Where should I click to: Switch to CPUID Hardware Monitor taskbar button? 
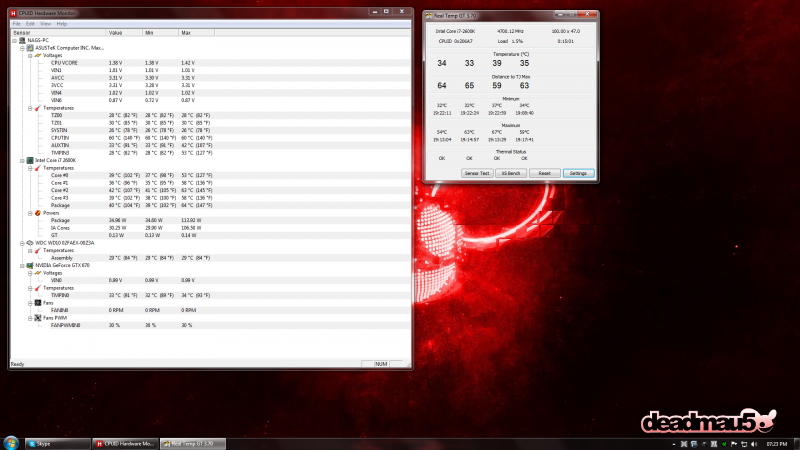[126, 444]
